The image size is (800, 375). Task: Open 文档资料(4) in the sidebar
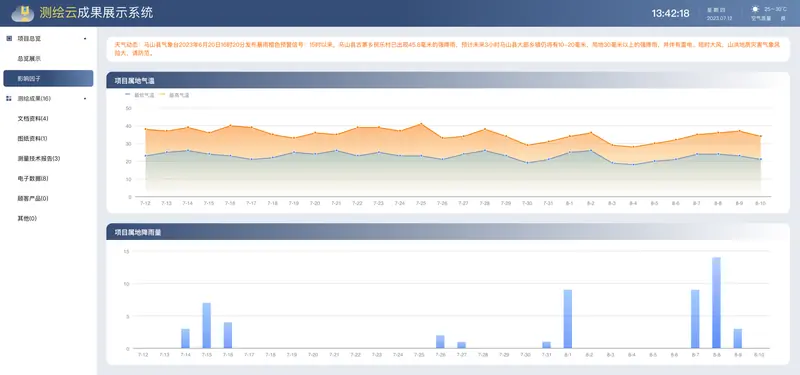click(x=33, y=118)
